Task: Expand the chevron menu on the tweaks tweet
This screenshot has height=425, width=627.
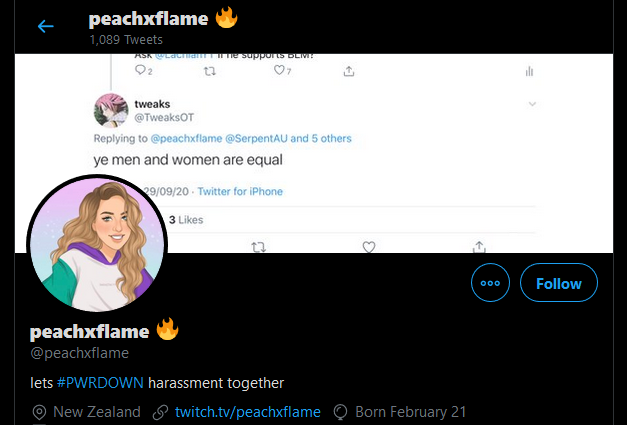Action: click(532, 104)
